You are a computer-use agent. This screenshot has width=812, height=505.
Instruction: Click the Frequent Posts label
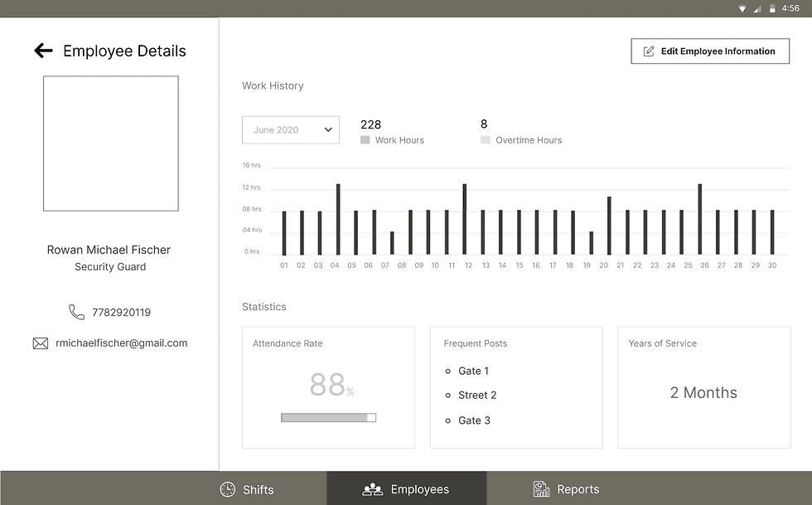[476, 343]
